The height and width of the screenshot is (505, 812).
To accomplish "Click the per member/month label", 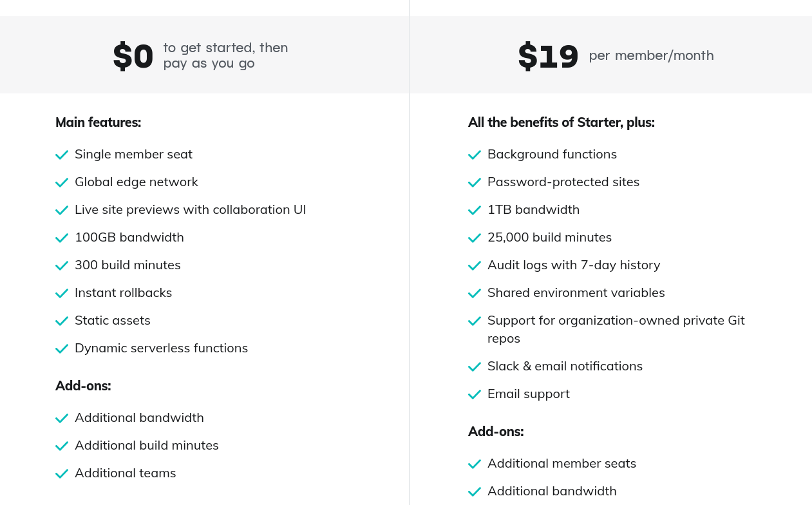I will tap(651, 55).
